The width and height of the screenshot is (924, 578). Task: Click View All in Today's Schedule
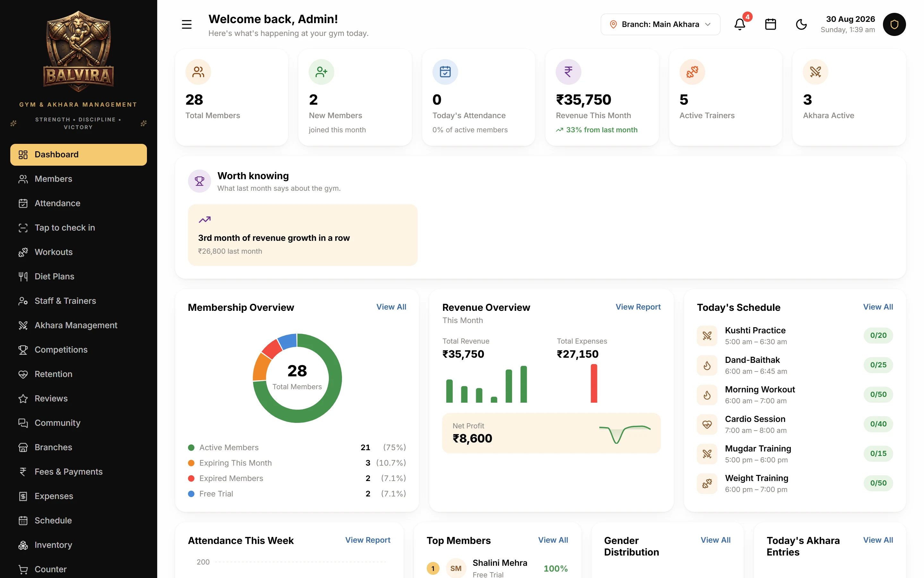pos(878,307)
